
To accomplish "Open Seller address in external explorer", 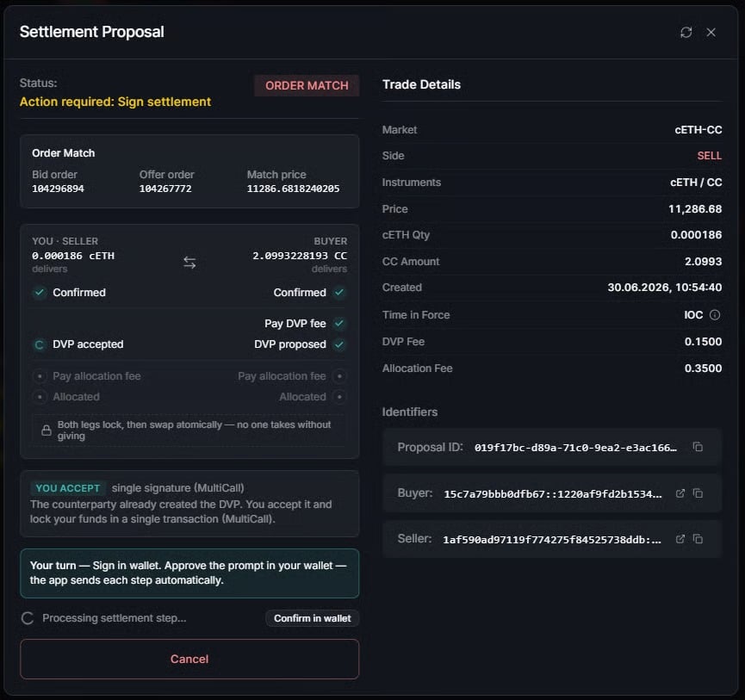I will pyautogui.click(x=680, y=539).
